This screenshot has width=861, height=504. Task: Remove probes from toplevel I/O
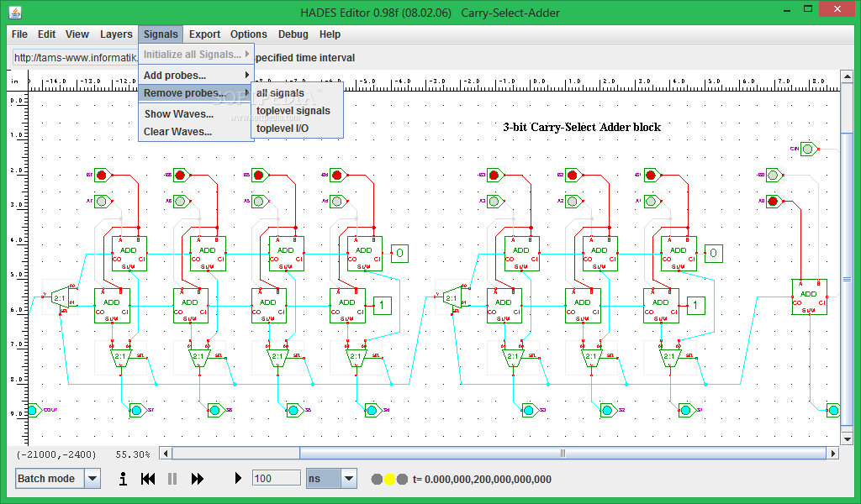pyautogui.click(x=297, y=129)
